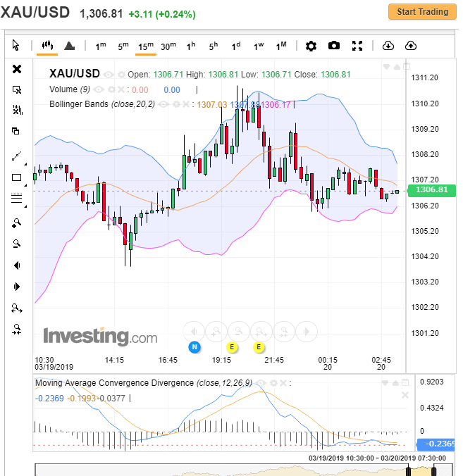Click horizontal compress zoom icon
The height and width of the screenshot is (476, 463).
[17, 330]
